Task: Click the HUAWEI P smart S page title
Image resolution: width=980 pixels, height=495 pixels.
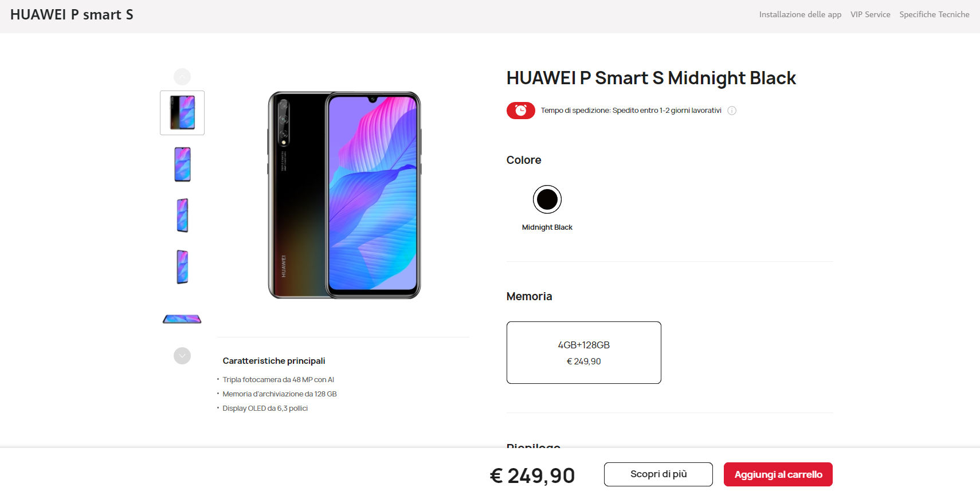Action: tap(72, 15)
